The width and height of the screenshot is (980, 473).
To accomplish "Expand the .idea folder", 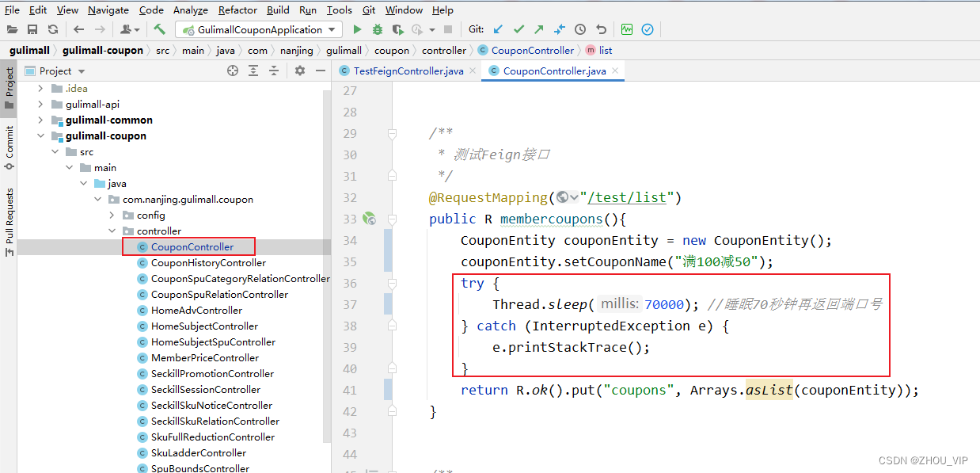I will tap(40, 88).
